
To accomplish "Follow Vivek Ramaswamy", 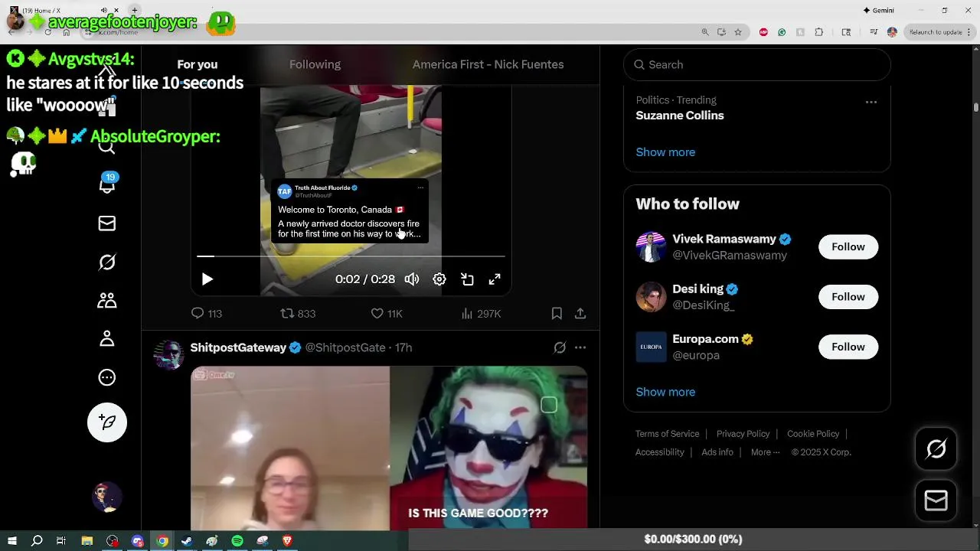I will [x=848, y=247].
